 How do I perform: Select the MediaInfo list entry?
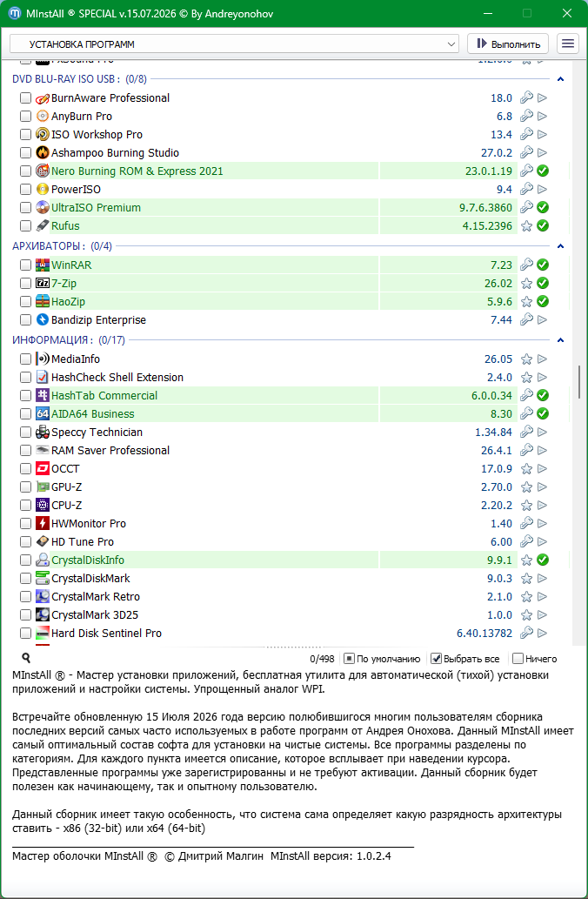pos(76,359)
